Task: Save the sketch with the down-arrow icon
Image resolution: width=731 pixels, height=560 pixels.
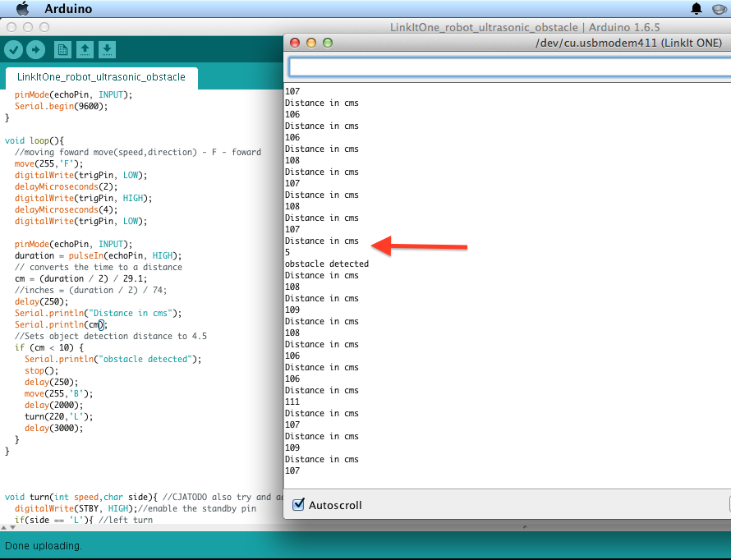Action: (x=107, y=50)
